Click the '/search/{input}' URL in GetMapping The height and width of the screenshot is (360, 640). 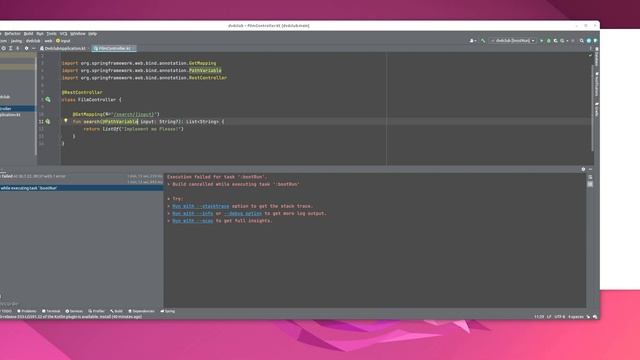coord(134,114)
